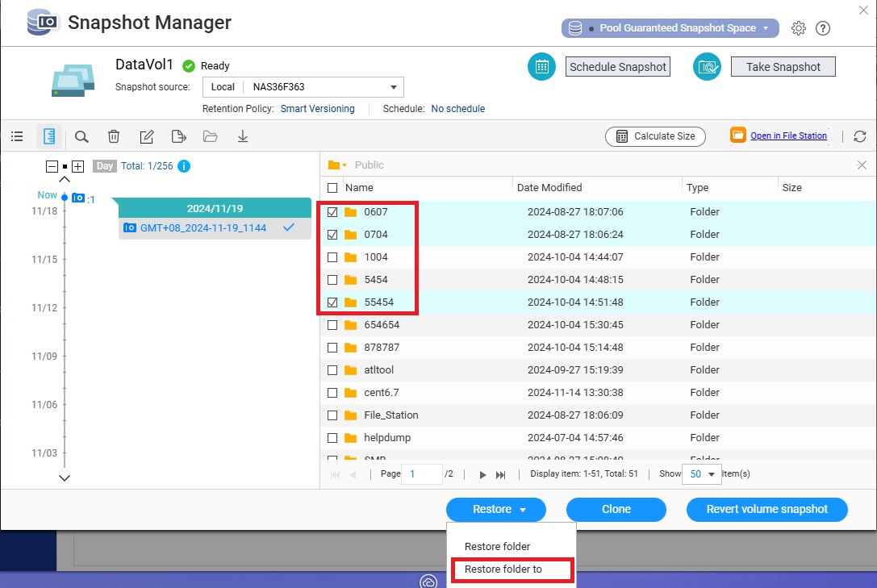
Task: Uncheck the 0704 folder checkbox
Action: (332, 235)
